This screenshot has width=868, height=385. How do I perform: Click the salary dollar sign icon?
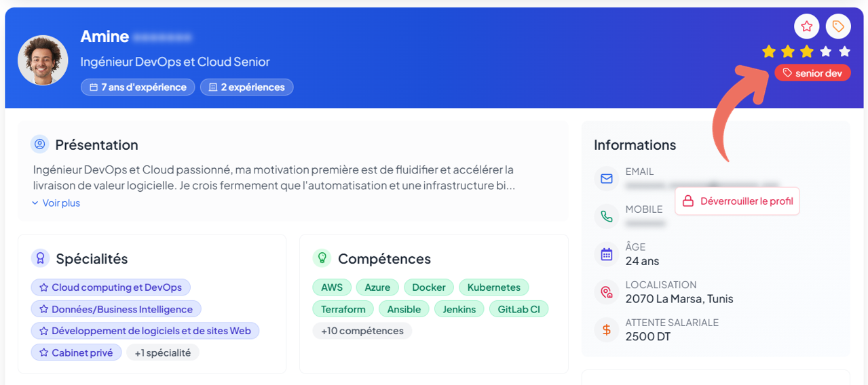[606, 330]
